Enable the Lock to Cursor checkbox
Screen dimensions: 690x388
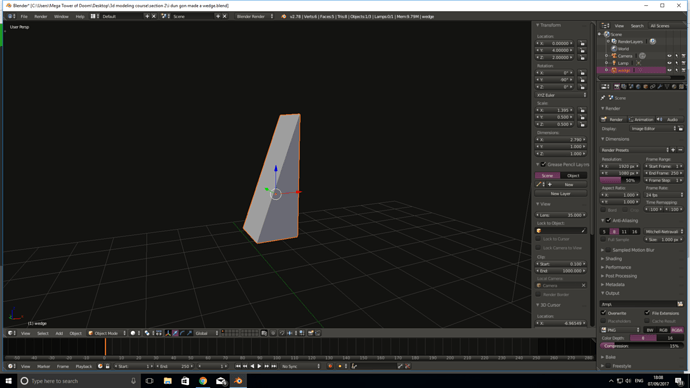(x=538, y=239)
